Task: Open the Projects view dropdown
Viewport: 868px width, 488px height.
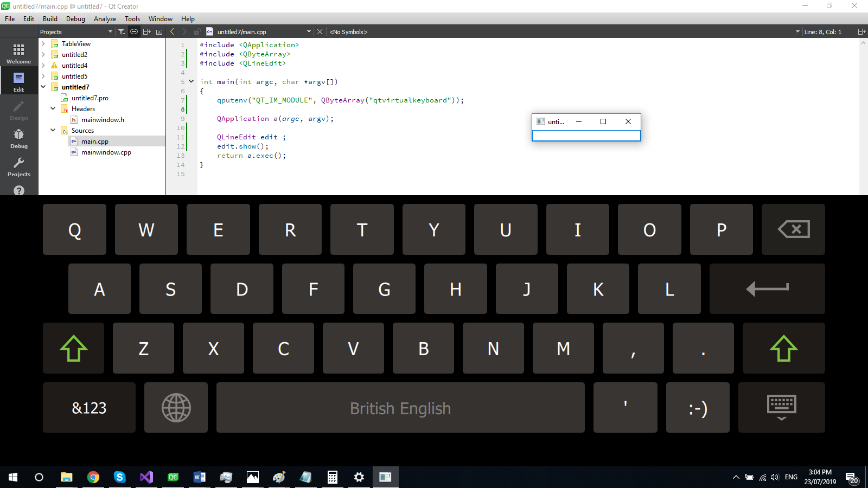Action: point(76,32)
